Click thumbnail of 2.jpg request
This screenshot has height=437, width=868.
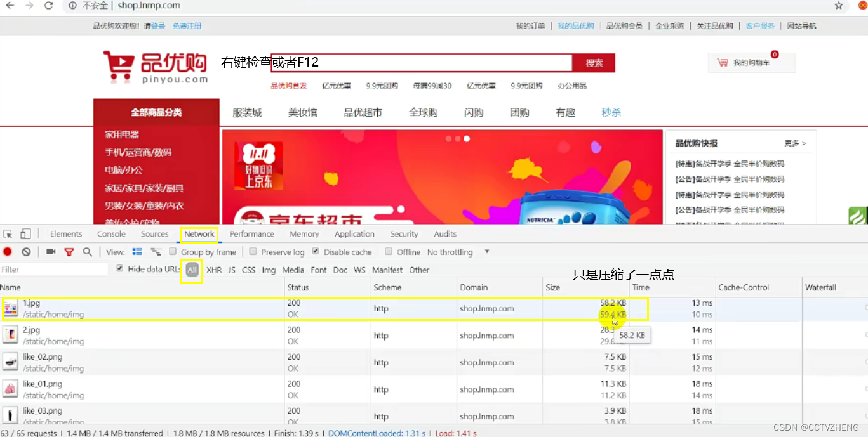10,336
